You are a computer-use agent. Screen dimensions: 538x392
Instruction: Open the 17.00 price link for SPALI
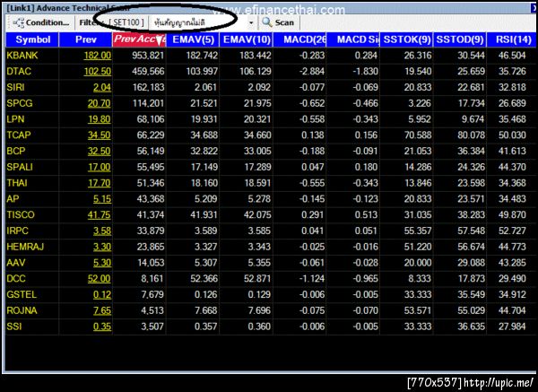pyautogui.click(x=100, y=167)
